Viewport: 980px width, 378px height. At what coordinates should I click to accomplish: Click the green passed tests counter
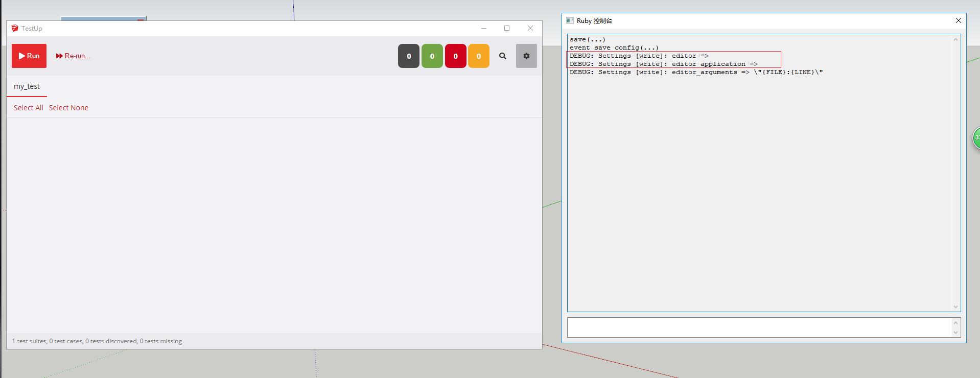click(432, 56)
